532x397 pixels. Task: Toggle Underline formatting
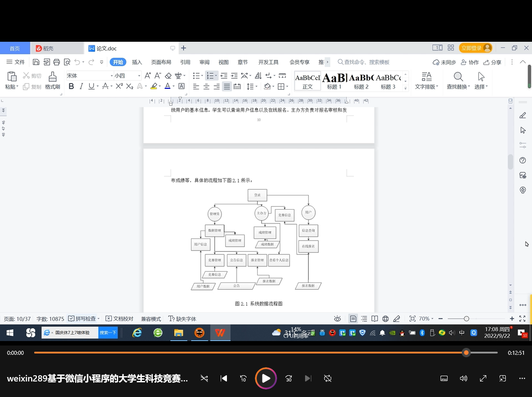pos(91,86)
